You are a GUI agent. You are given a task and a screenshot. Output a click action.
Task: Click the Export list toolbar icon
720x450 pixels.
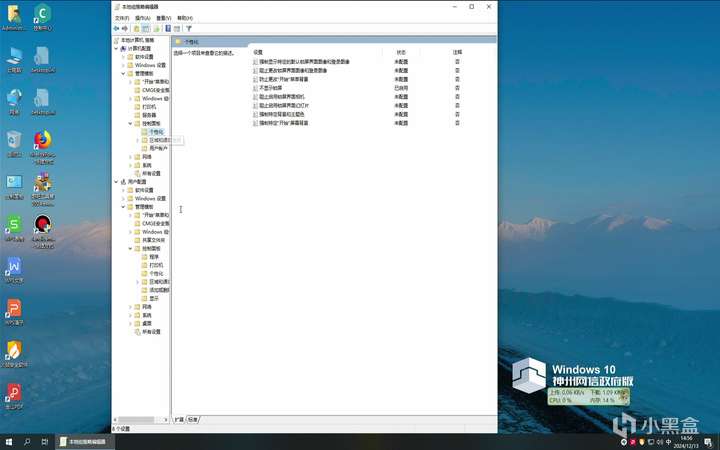156,28
